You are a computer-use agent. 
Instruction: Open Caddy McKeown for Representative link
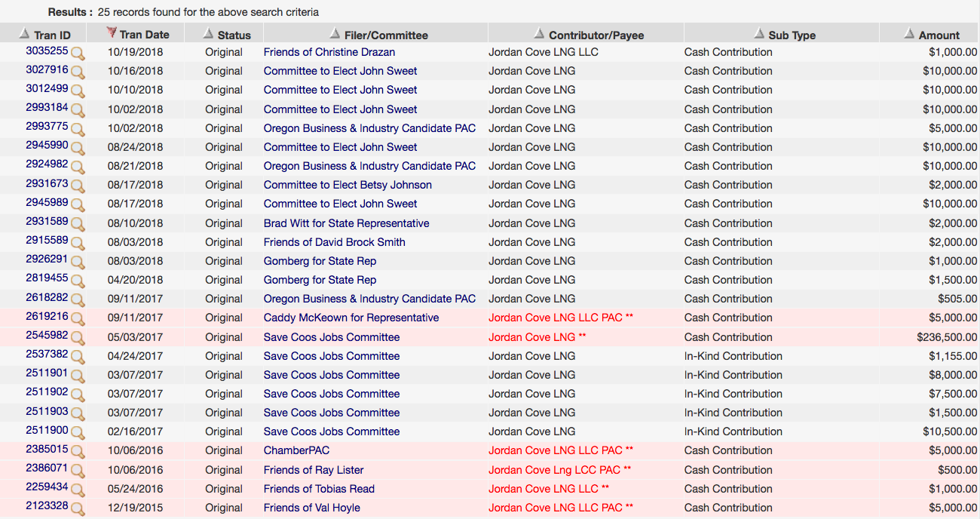point(351,318)
